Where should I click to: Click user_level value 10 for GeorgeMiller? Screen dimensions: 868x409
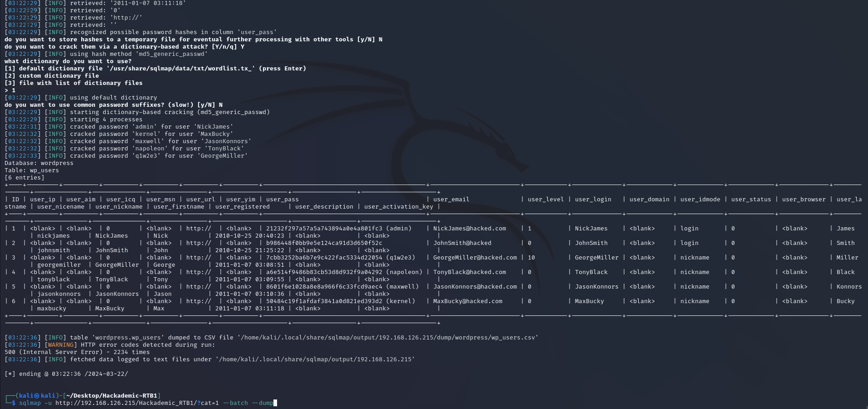[x=531, y=258]
